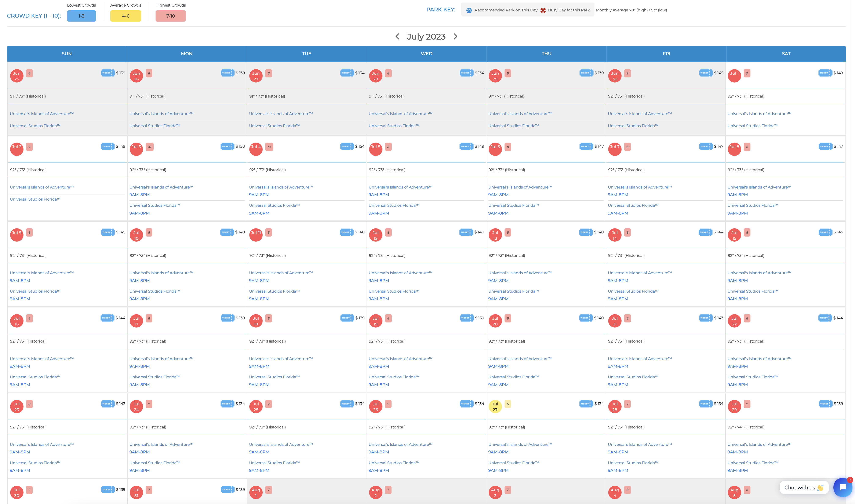The width and height of the screenshot is (855, 504).
Task: Click the SAT column header
Action: coord(786,54)
